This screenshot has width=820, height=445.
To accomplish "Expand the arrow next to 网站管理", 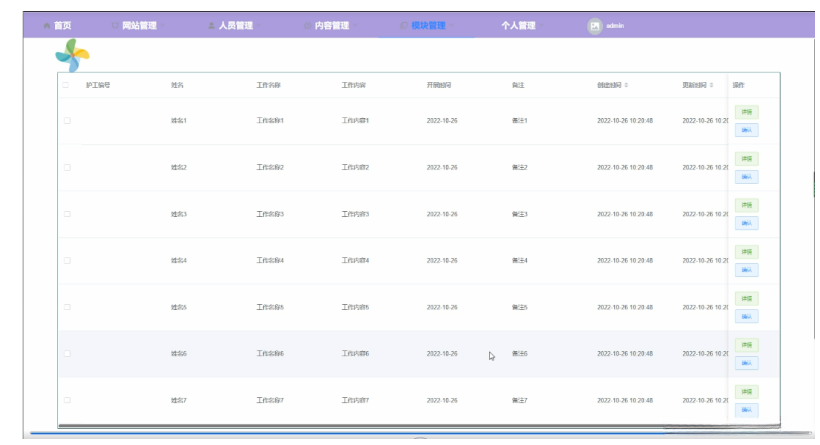I will click(x=163, y=26).
